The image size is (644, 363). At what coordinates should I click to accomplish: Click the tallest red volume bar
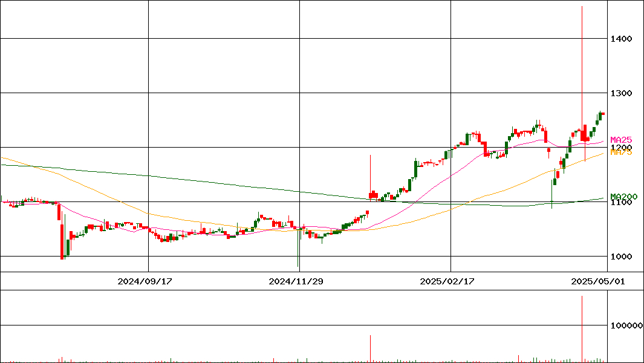[582, 329]
